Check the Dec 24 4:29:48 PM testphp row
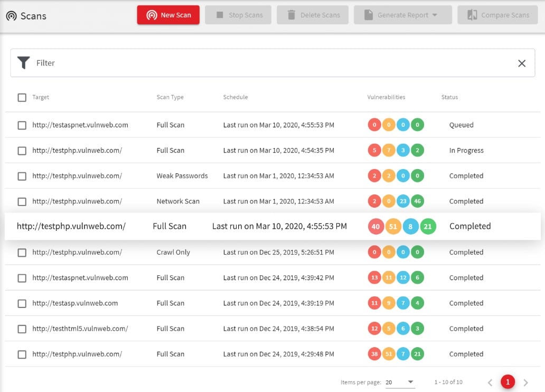 22,354
